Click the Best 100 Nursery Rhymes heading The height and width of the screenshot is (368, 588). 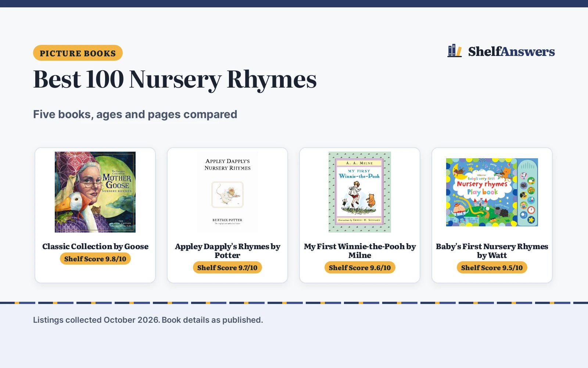175,79
